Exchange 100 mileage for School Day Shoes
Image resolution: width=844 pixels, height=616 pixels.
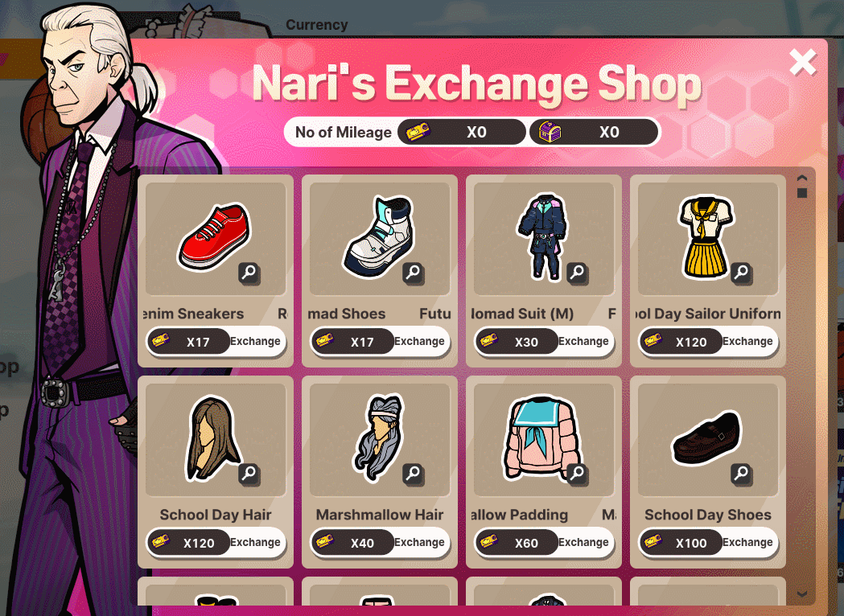point(747,542)
